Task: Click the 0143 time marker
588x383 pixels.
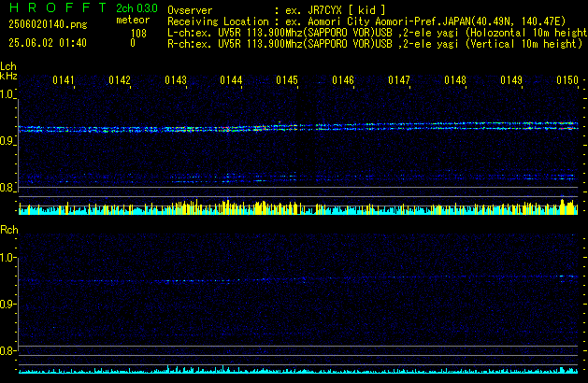Action: tap(176, 80)
